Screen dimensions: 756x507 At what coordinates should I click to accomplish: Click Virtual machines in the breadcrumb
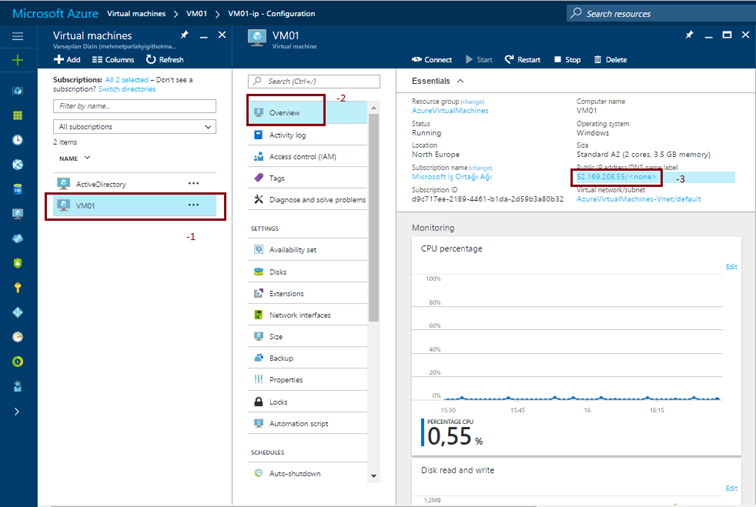click(136, 13)
